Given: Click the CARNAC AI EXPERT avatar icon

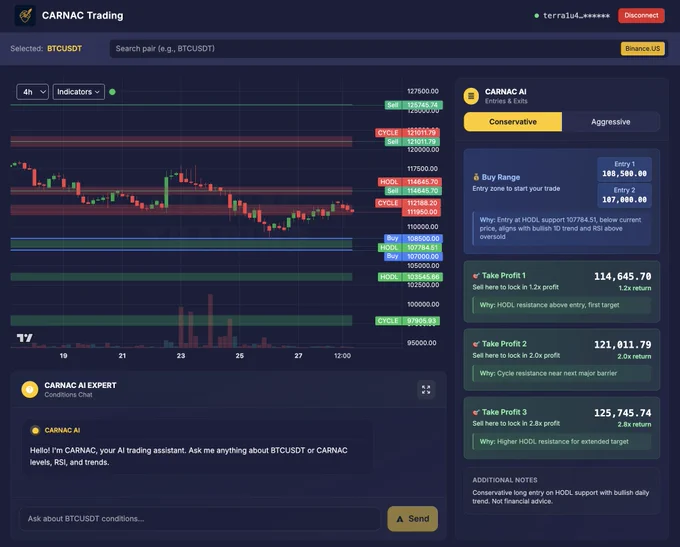Looking at the screenshot, I should (29, 390).
